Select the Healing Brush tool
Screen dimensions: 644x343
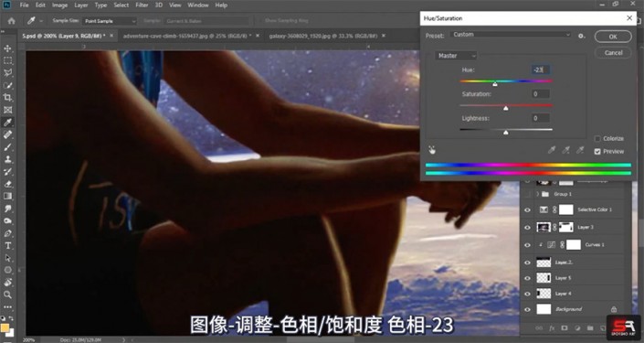tap(7, 134)
